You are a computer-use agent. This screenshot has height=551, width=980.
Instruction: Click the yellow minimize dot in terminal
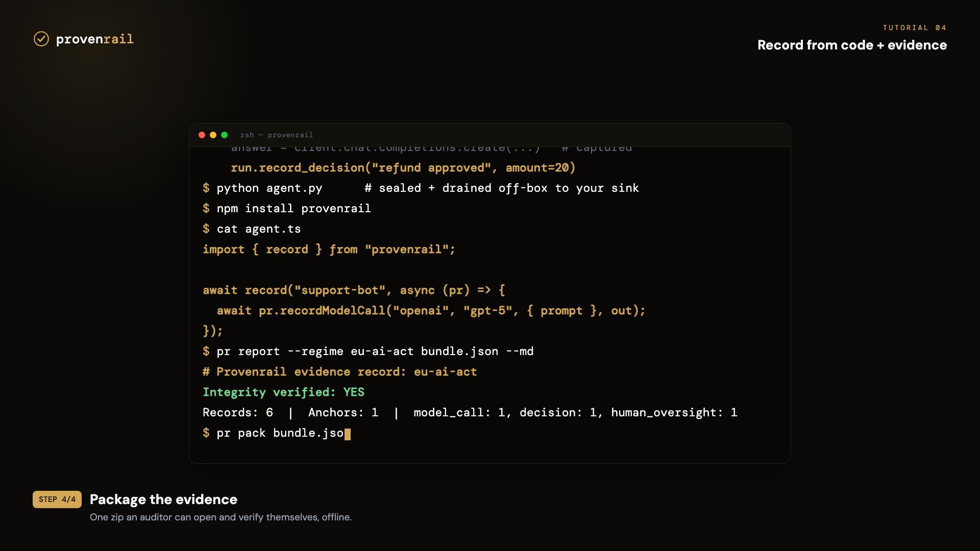point(213,135)
